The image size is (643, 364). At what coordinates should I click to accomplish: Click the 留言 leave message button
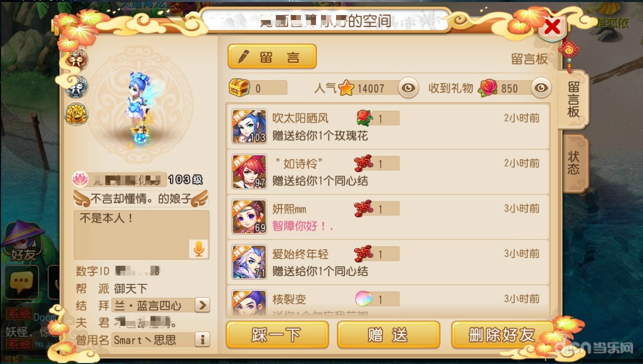272,57
